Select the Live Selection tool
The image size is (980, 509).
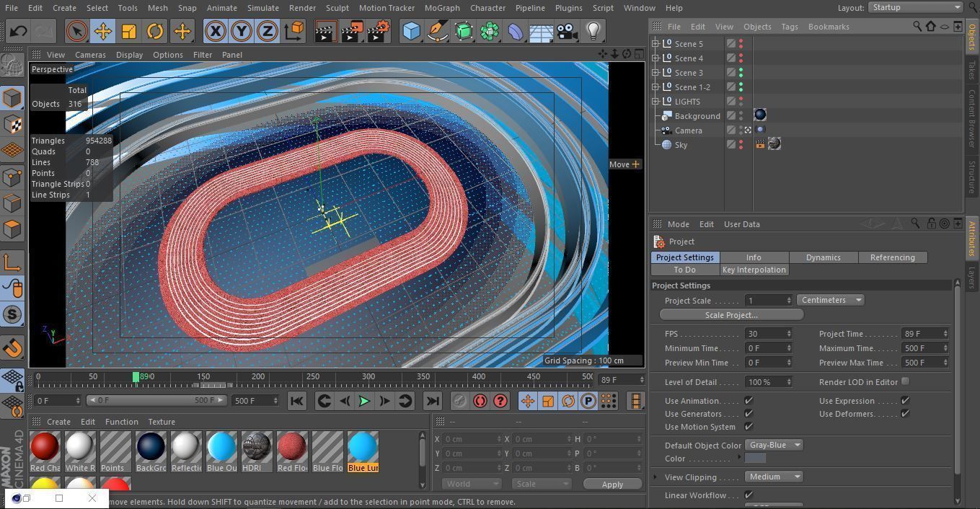tap(76, 31)
